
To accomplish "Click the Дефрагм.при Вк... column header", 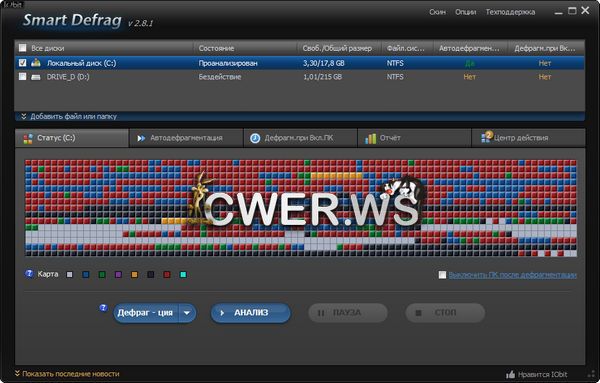I will click(x=546, y=48).
